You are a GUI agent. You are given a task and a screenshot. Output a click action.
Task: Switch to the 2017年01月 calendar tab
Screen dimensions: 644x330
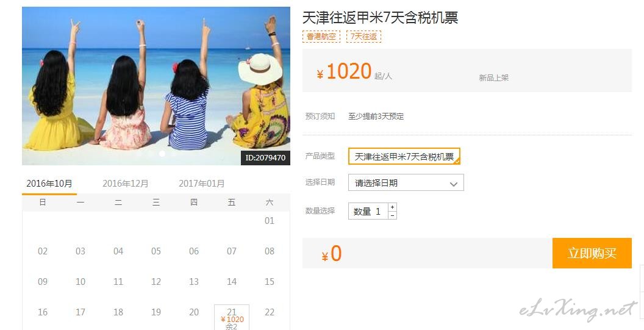click(202, 183)
